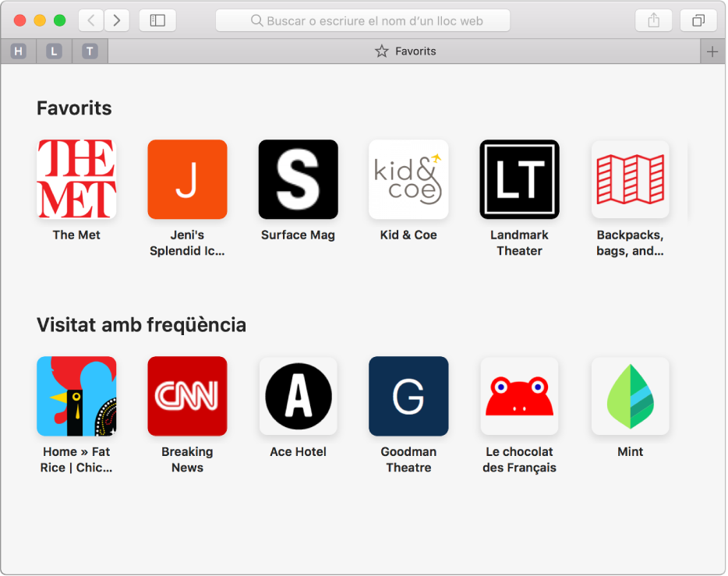Click the 'Home » Fat Rice | Chic...' label
The width and height of the screenshot is (728, 576).
pyautogui.click(x=76, y=460)
